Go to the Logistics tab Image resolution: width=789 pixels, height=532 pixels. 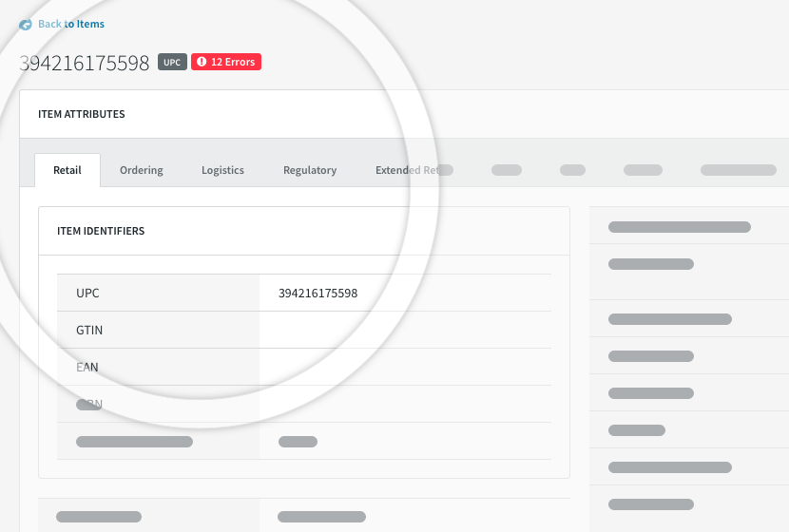(222, 170)
